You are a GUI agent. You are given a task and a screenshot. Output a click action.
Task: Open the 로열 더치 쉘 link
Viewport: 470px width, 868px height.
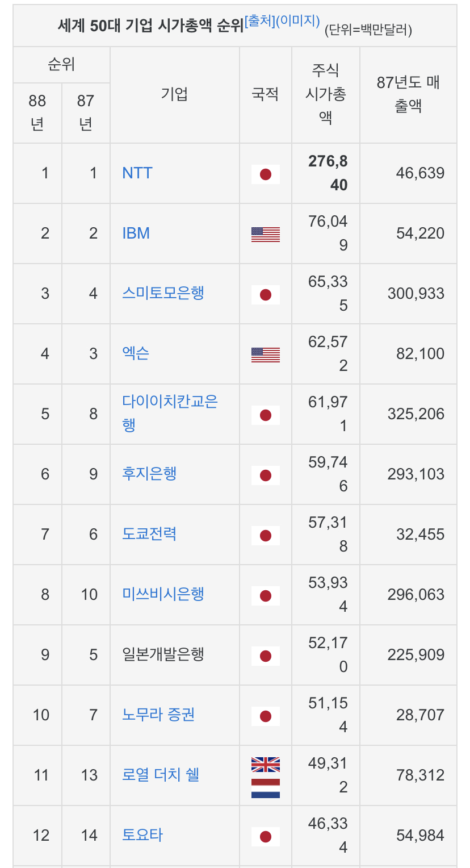coord(161,775)
